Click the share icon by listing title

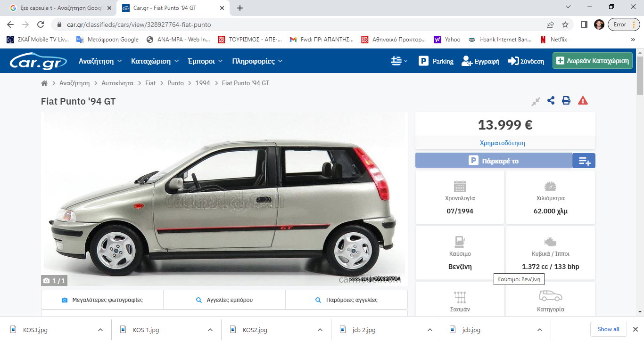(x=551, y=100)
